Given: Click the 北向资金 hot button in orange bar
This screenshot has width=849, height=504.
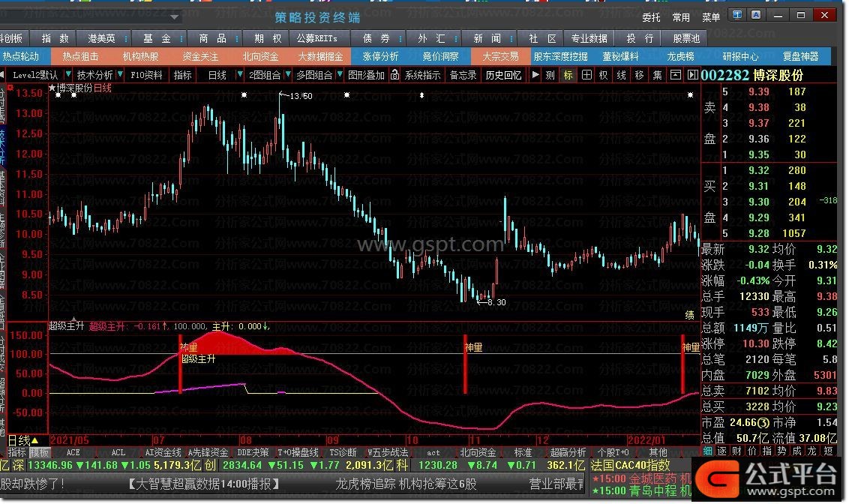Looking at the screenshot, I should click(260, 56).
